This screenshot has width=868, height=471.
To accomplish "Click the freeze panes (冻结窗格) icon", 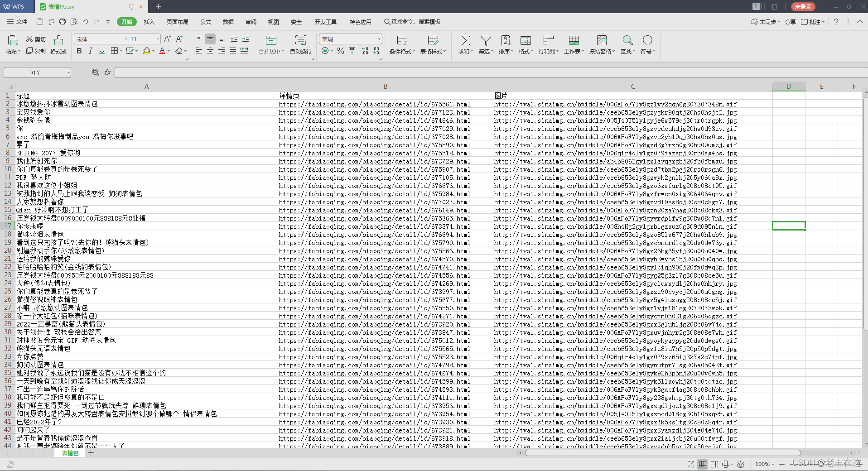I will 602,40.
